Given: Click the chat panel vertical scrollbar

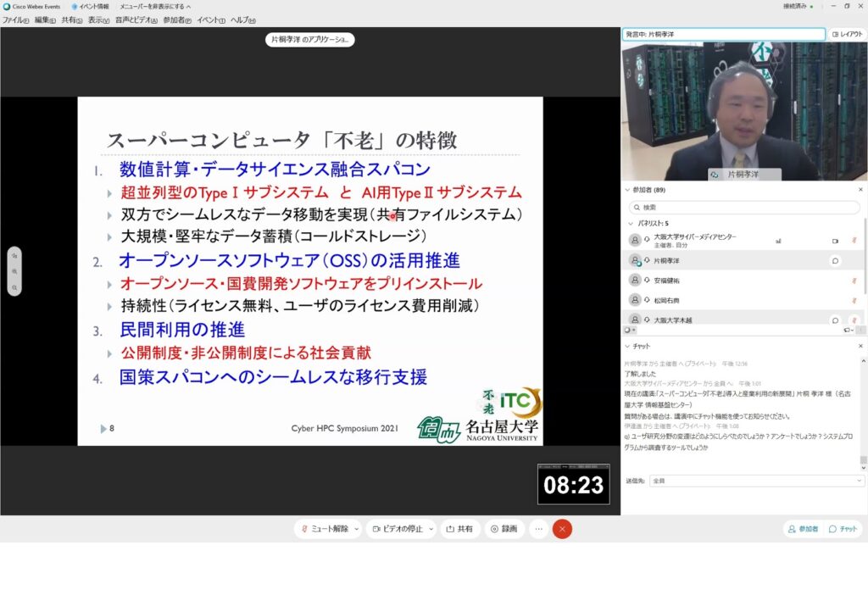Looking at the screenshot, I should pos(863,415).
